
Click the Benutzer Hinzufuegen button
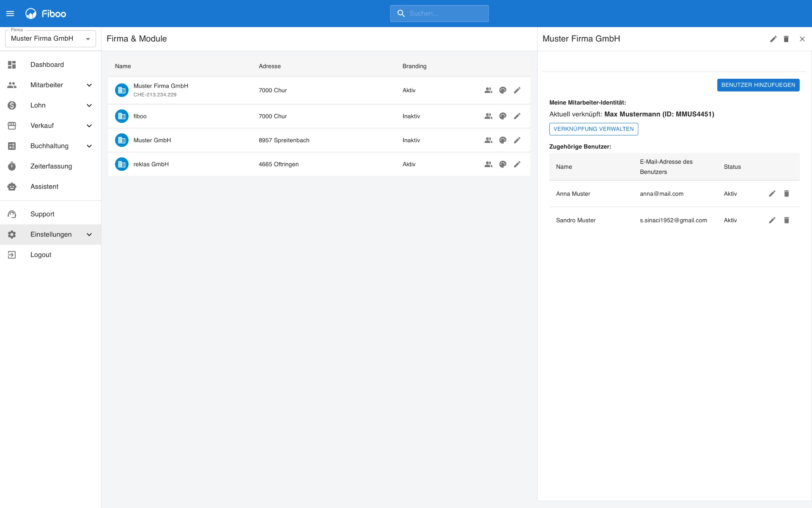[x=758, y=85]
